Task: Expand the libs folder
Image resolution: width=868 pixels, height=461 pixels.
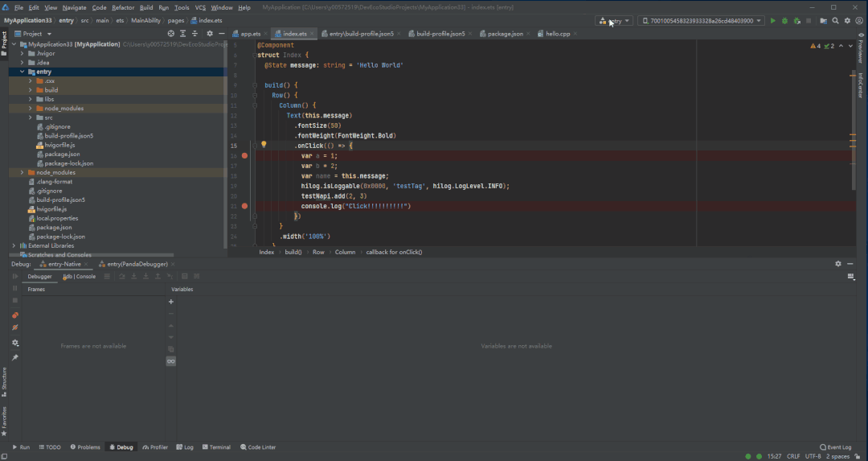Action: click(31, 99)
